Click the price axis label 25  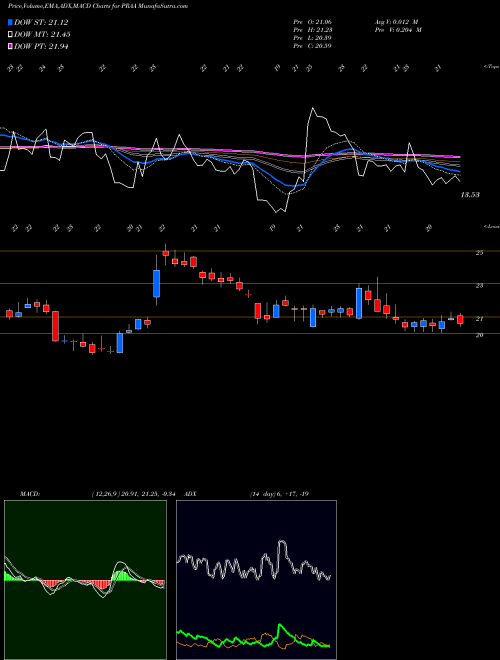[x=479, y=253]
